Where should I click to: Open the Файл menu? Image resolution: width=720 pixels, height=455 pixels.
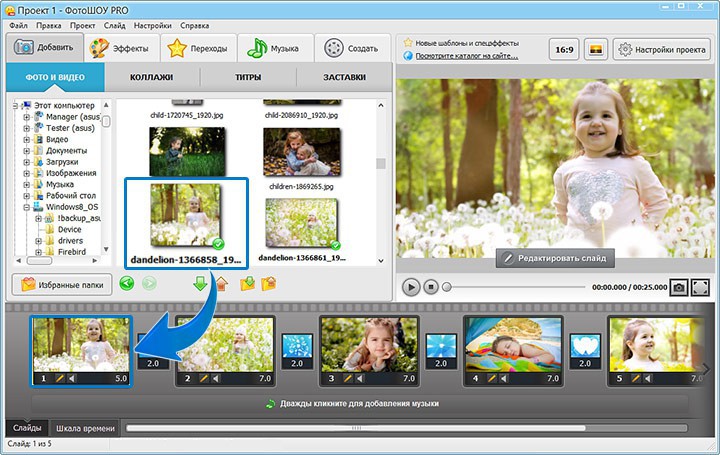click(18, 26)
